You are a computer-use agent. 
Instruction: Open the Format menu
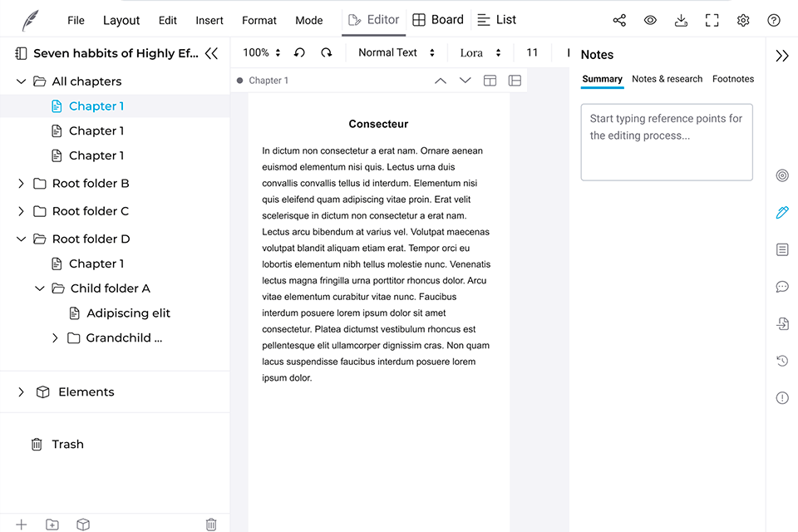(259, 20)
